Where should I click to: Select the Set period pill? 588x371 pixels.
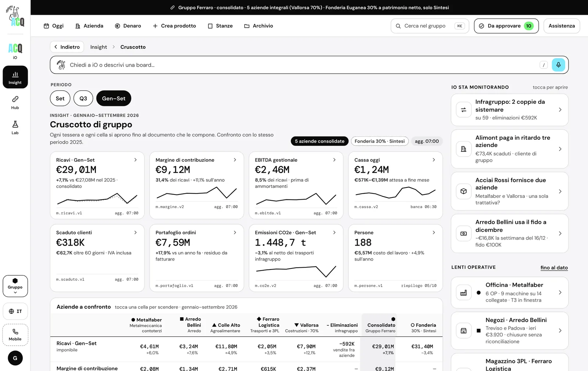(60, 99)
